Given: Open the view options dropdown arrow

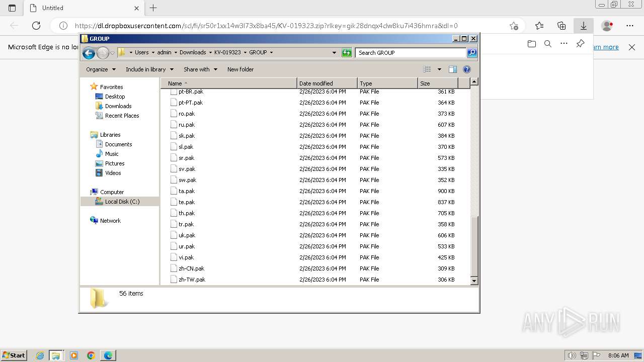Looking at the screenshot, I should click(439, 69).
